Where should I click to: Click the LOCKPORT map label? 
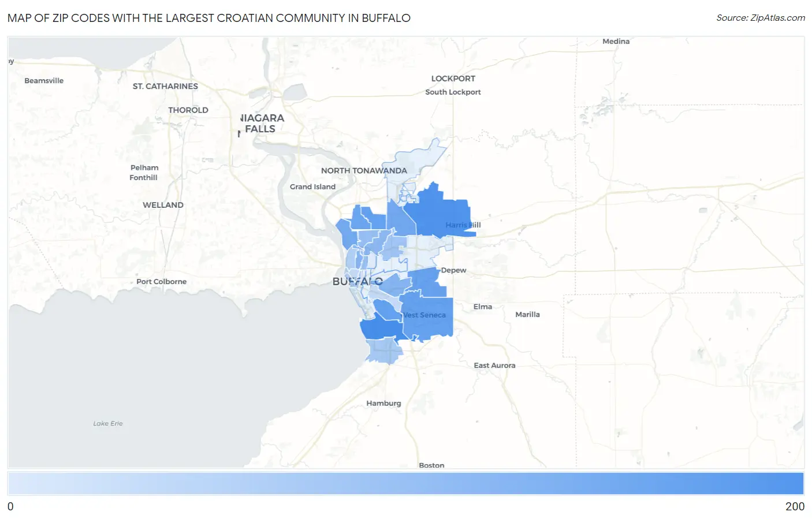[453, 79]
